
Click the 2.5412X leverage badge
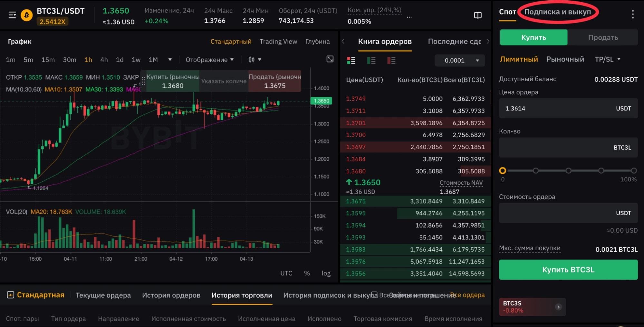pos(52,22)
